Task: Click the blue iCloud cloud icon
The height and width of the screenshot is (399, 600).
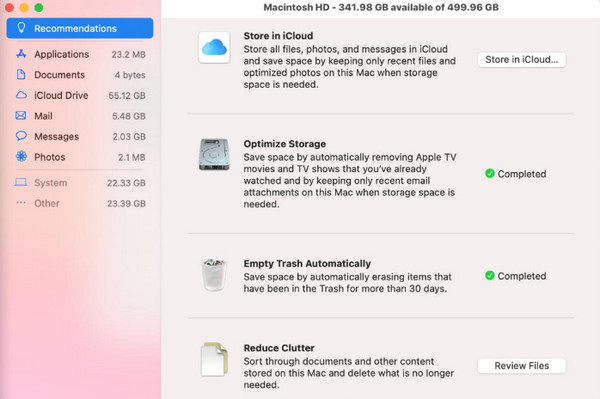Action: point(214,47)
